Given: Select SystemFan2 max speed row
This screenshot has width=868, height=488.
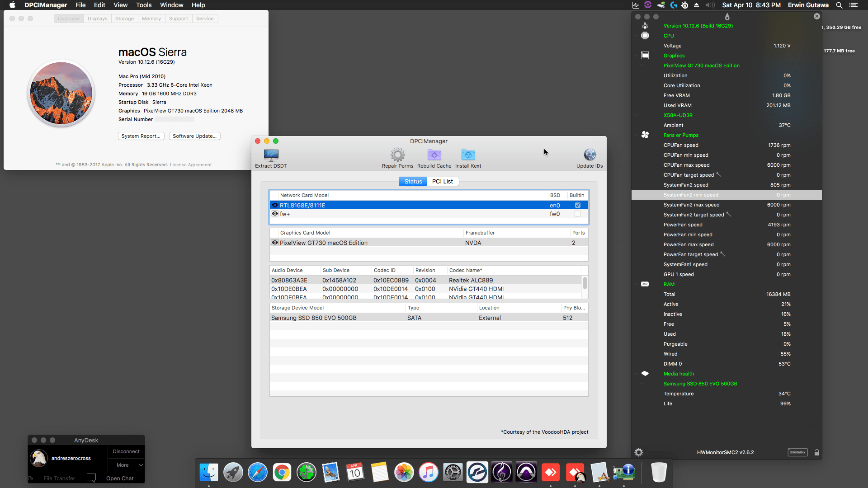Looking at the screenshot, I should point(726,205).
